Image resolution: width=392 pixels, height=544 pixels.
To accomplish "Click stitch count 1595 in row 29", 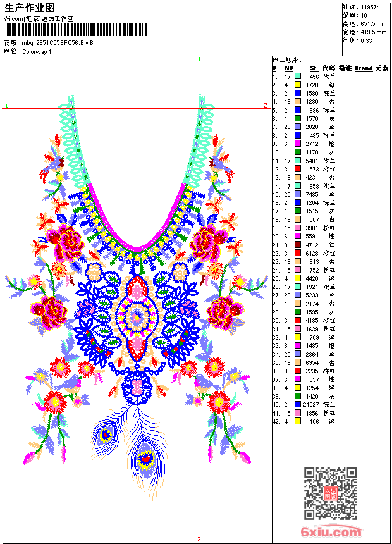I will click(x=312, y=312).
